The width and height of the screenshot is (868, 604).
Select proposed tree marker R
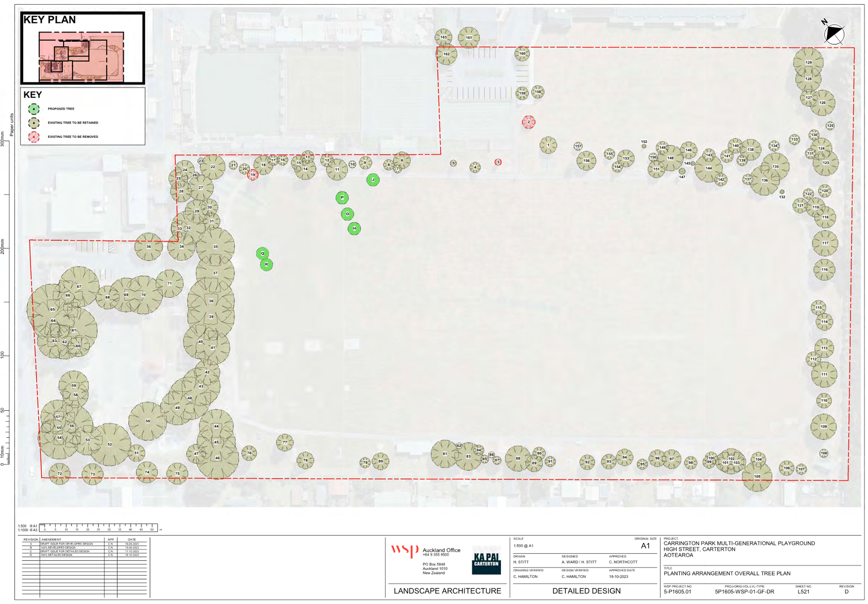coord(266,265)
